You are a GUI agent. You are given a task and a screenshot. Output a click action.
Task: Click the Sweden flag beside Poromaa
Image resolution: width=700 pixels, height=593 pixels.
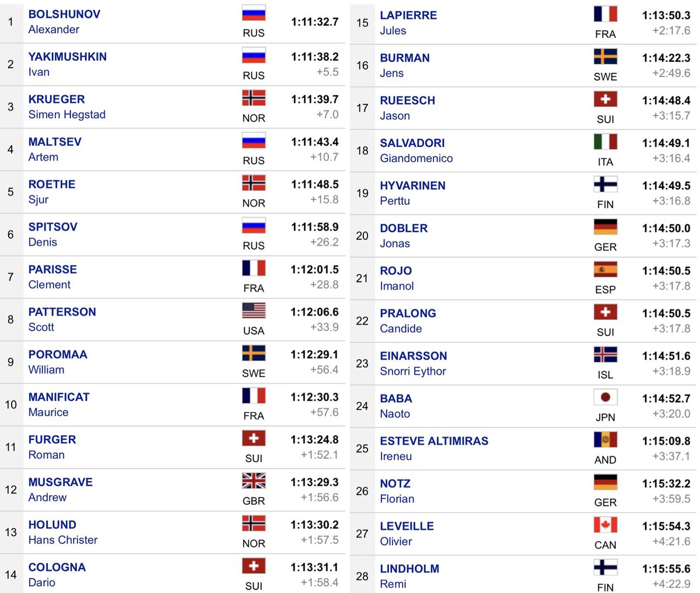tap(254, 353)
